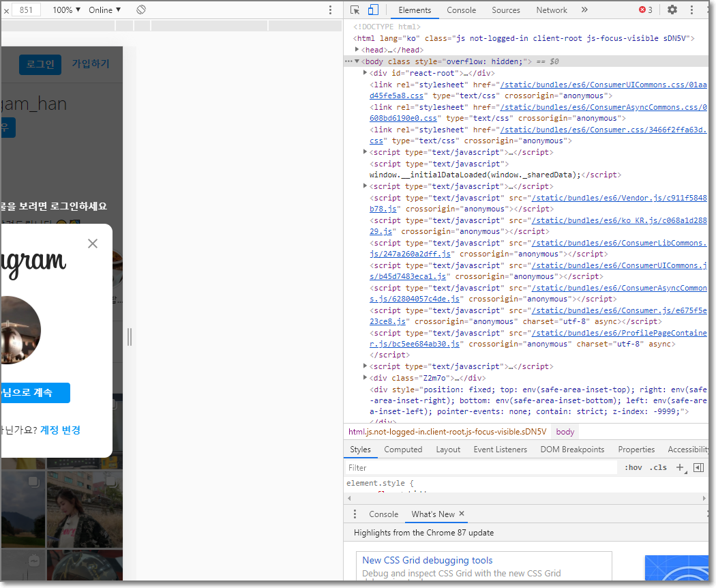This screenshot has width=716, height=588.
Task: Switch to the Console tab
Action: coord(461,10)
